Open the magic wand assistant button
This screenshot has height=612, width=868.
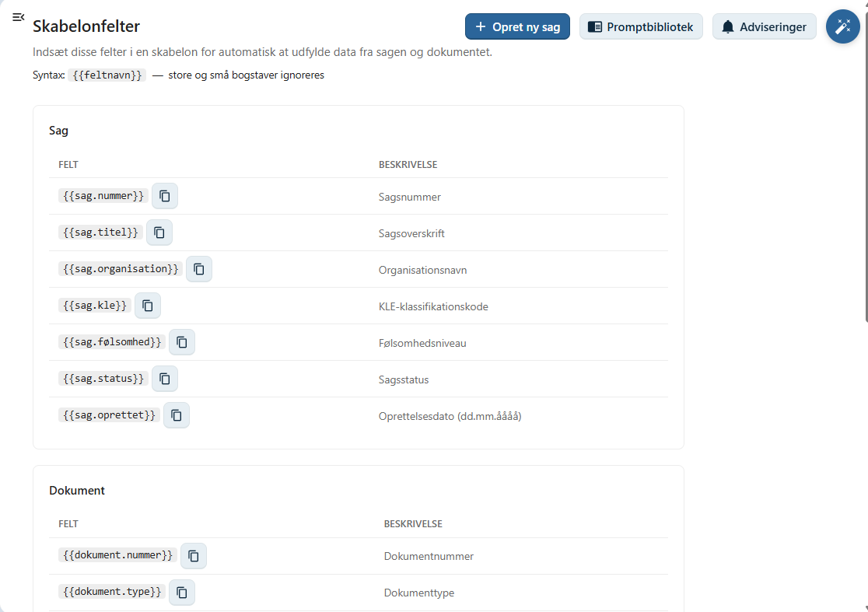coord(842,26)
